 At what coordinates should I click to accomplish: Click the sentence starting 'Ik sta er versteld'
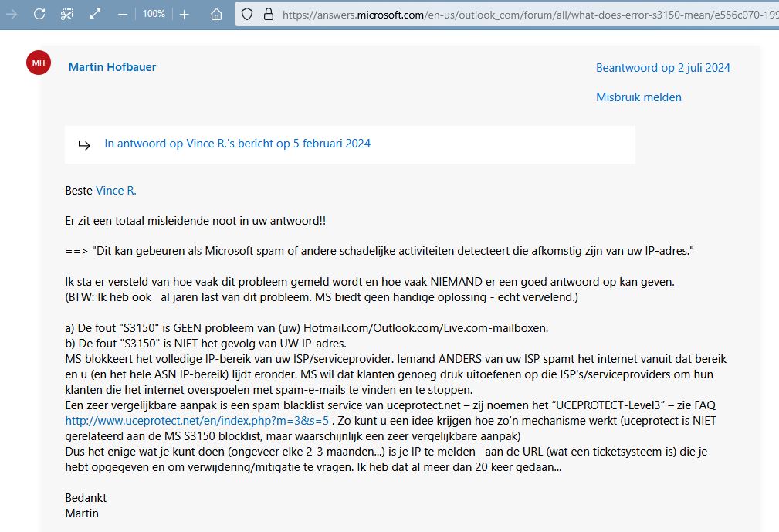(370, 282)
